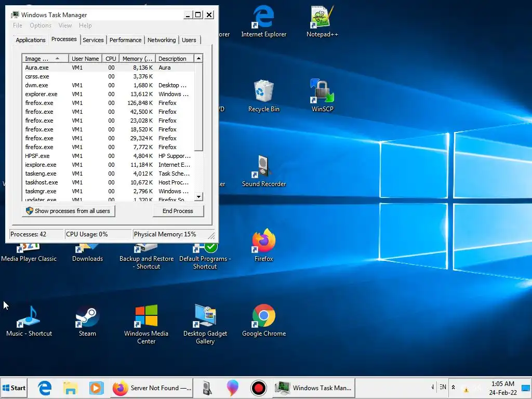Select Firefox desktop shortcut

[x=263, y=245]
